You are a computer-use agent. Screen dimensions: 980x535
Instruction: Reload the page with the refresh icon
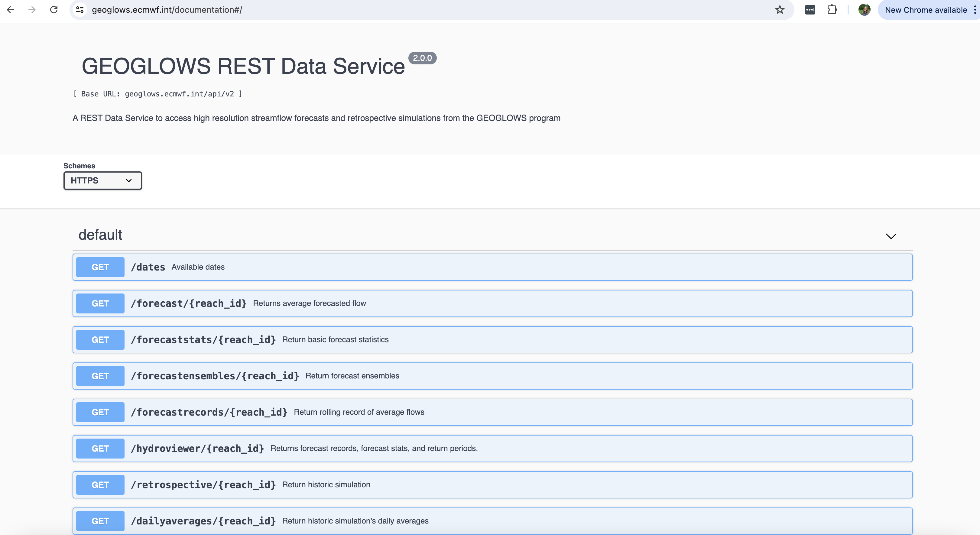tap(54, 10)
